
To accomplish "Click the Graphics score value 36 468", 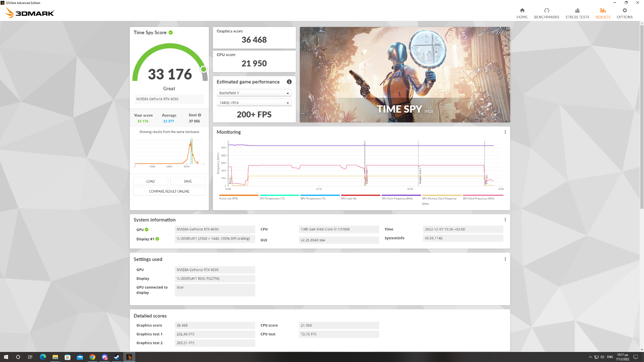I will pos(254,40).
